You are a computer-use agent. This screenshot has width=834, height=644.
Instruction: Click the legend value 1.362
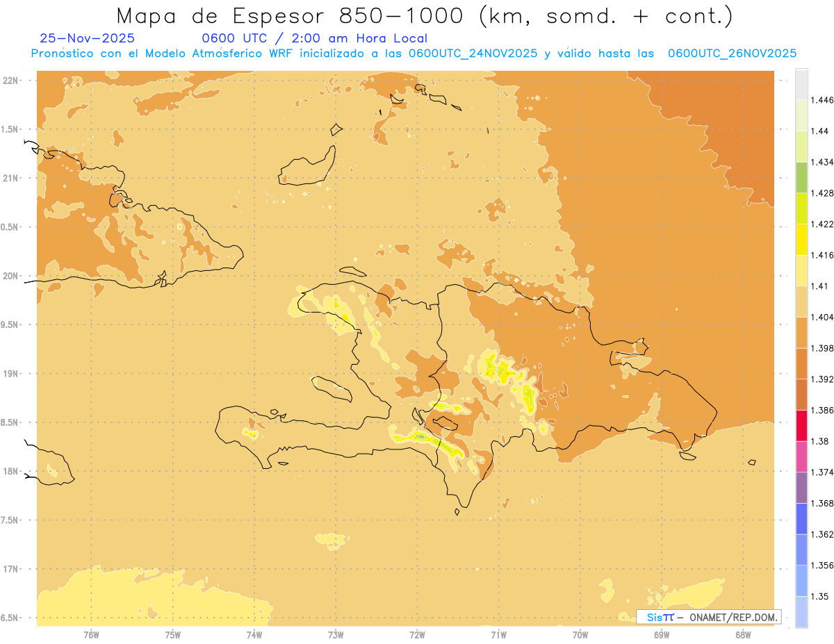tap(822, 534)
